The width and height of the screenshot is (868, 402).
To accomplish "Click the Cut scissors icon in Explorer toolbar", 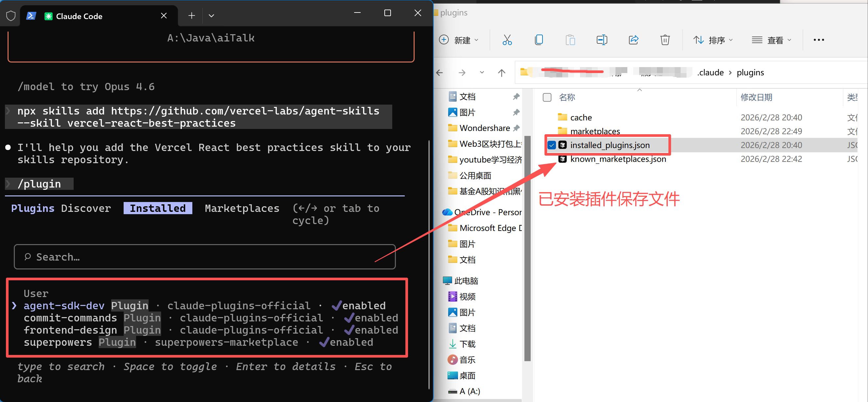I will point(507,40).
